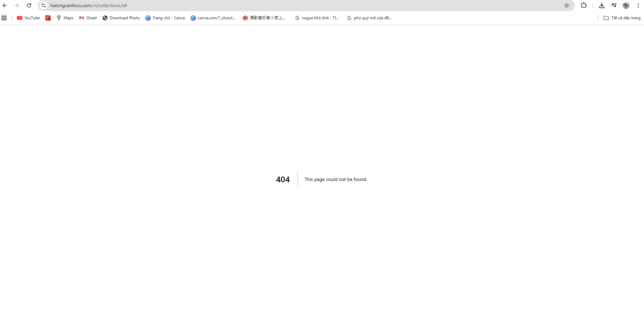
Task: Expand the Tất cả dấu trang folder
Action: [x=622, y=18]
